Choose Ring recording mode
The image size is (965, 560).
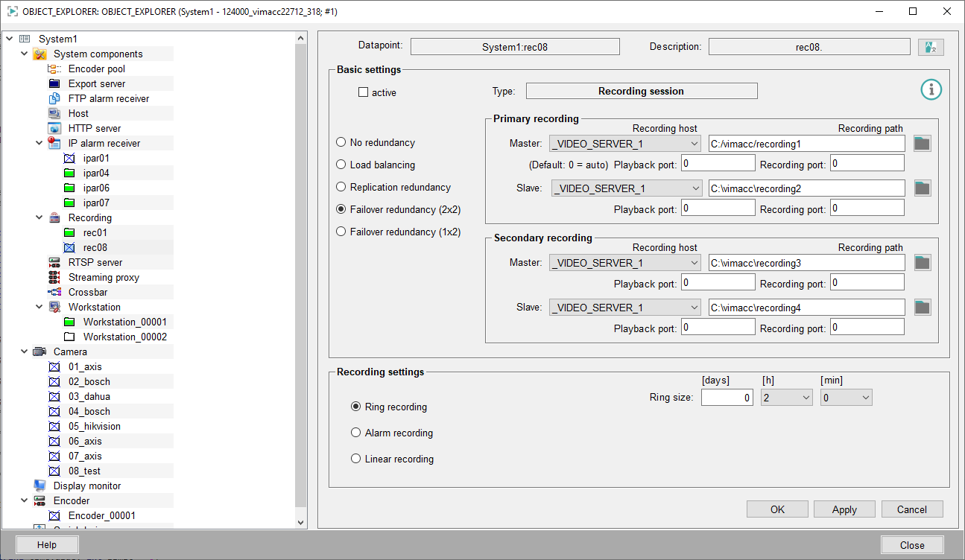click(x=355, y=407)
